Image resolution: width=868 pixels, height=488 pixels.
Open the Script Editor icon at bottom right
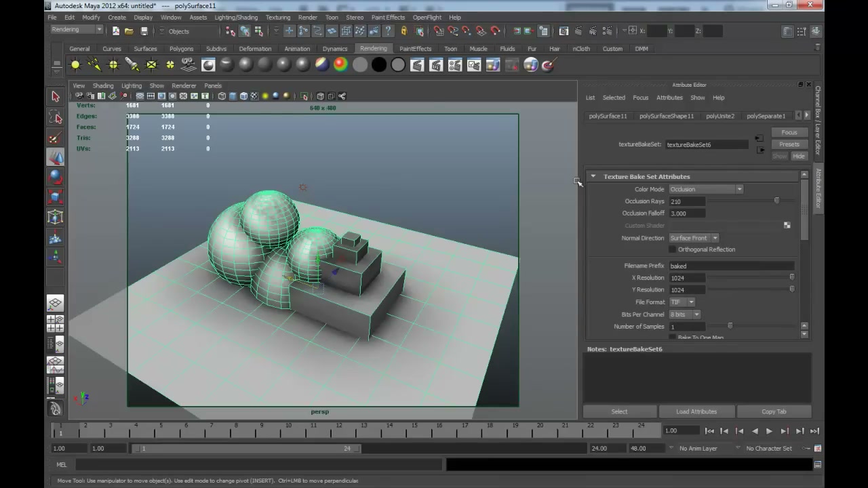[818, 465]
